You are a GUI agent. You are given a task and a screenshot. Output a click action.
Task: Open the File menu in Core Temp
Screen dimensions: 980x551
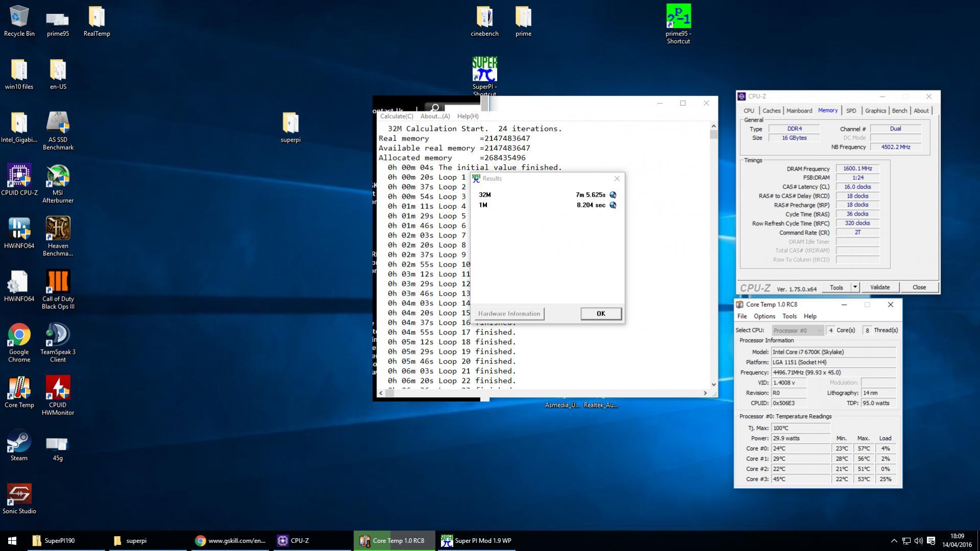[742, 317]
